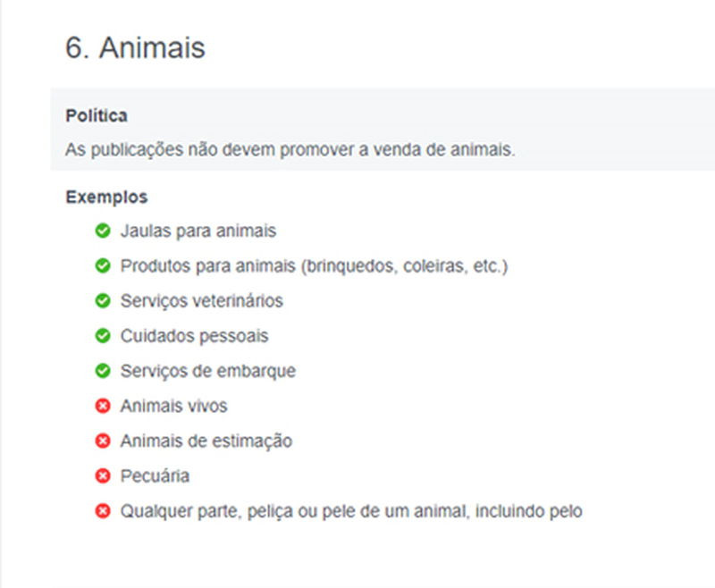This screenshot has width=715, height=588.
Task: Click the 'Exemplos' heading
Action: (106, 197)
